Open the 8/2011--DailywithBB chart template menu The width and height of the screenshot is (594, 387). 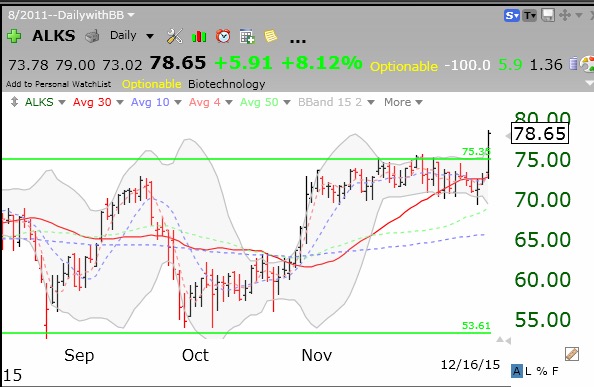71,15
